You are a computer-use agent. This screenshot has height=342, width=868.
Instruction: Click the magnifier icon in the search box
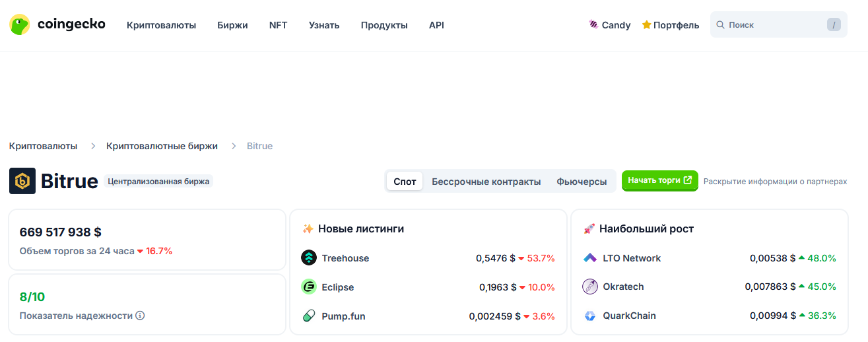[x=721, y=25]
